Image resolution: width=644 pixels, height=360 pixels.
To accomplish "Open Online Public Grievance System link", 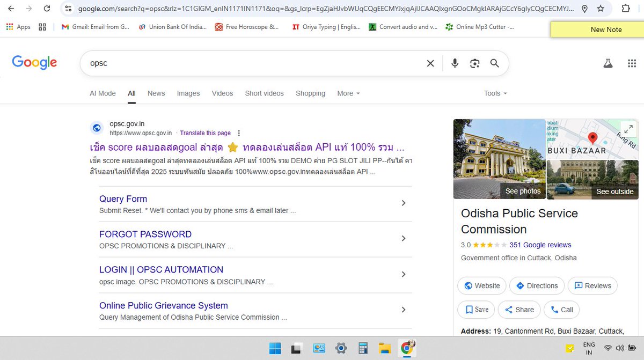I will point(164,306).
